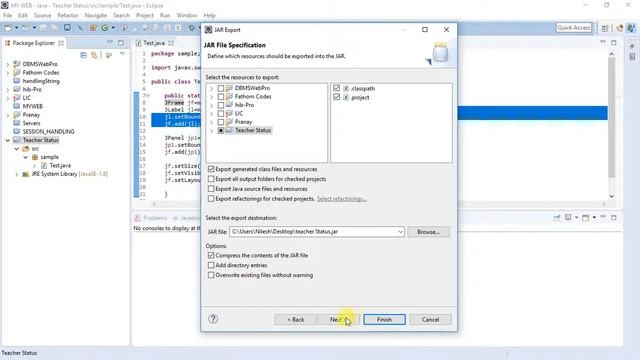Toggle Export generated class files and resources

tap(211, 169)
